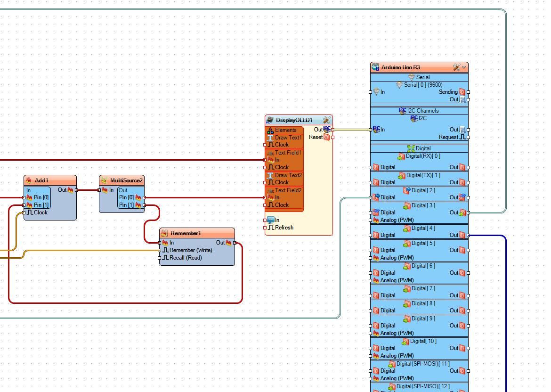
Task: Click the Reset pin icon on DisplayOLED1
Action: tap(326, 137)
